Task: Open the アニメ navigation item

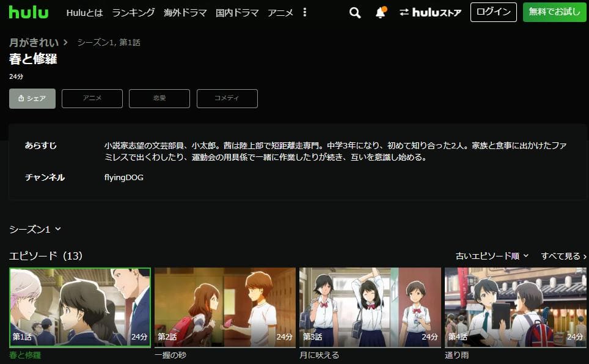Action: point(280,13)
